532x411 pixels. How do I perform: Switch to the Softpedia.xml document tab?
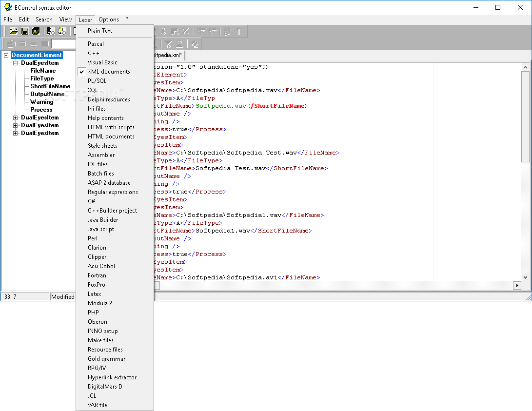coord(169,55)
